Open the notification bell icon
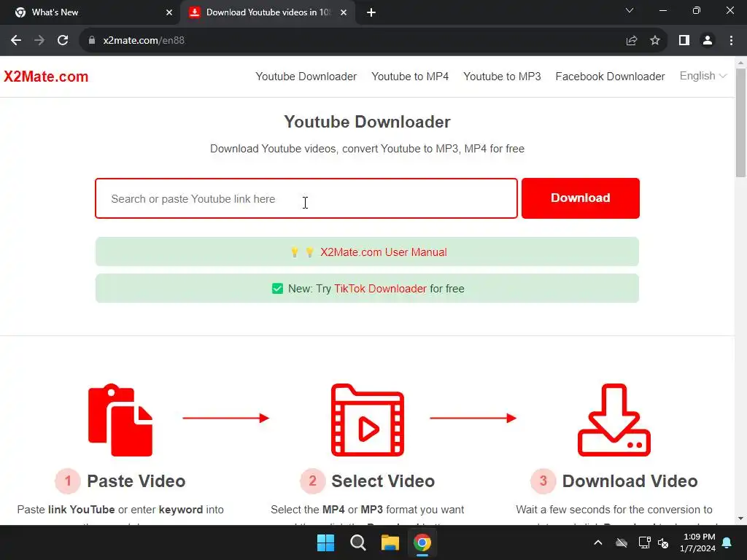 pyautogui.click(x=727, y=542)
